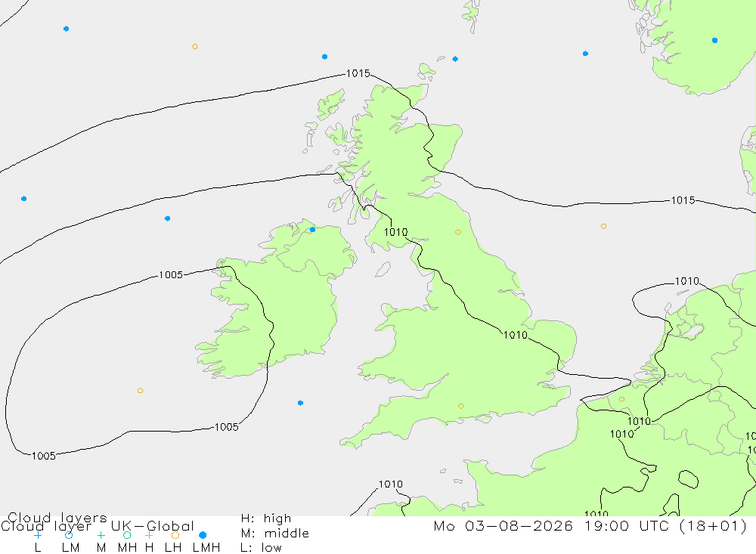Select the orange circle in the North Sea
The height and width of the screenshot is (554, 756).
point(603,226)
